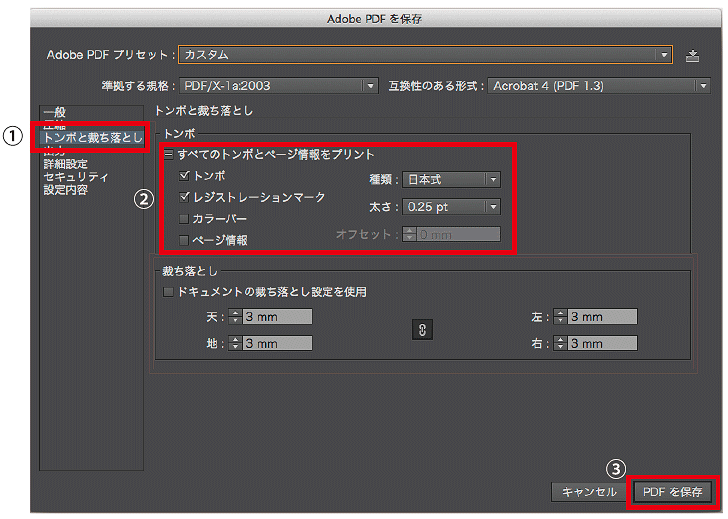Viewport: 728px width, 519px height.
Task: Toggle the bleed link chain icon
Action: [422, 330]
